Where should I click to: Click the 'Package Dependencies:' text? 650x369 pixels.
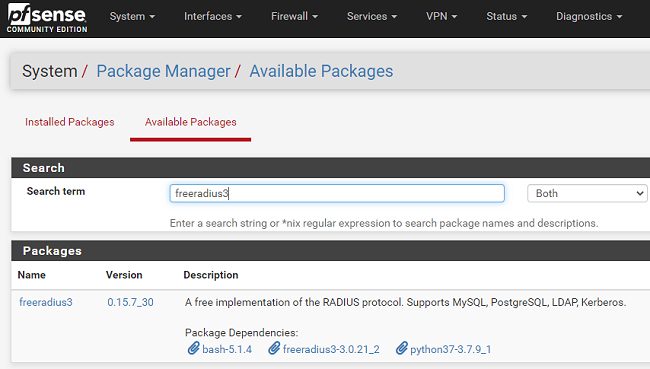(x=241, y=333)
